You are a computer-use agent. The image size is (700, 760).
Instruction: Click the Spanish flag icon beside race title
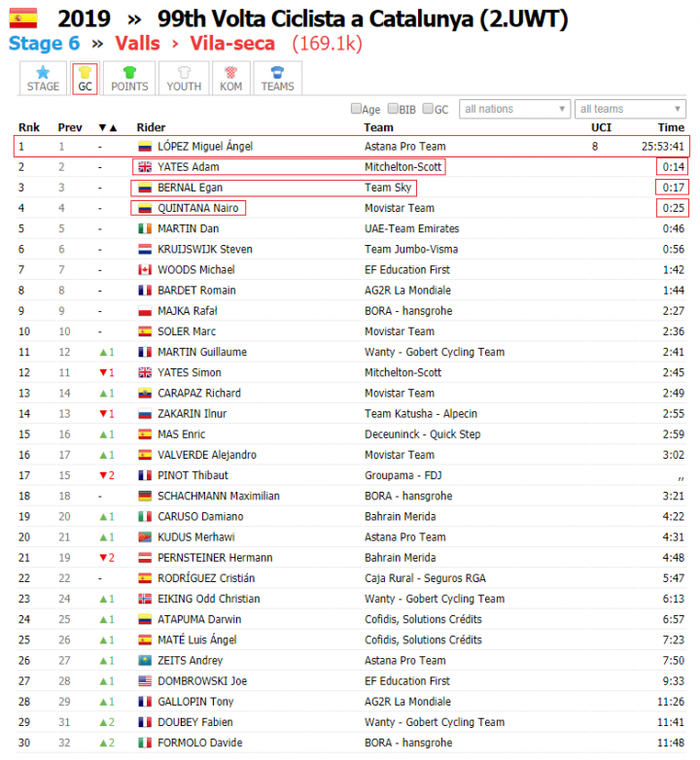(23, 18)
